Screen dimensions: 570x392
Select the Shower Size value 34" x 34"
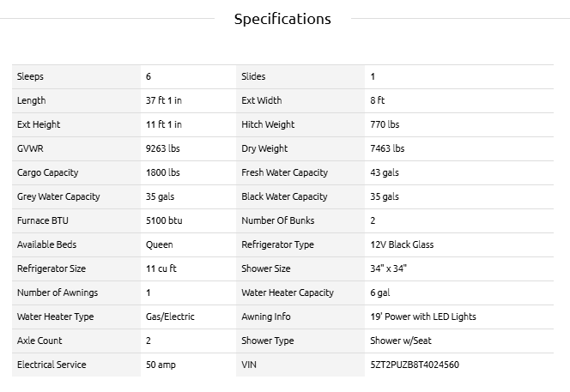[388, 268]
